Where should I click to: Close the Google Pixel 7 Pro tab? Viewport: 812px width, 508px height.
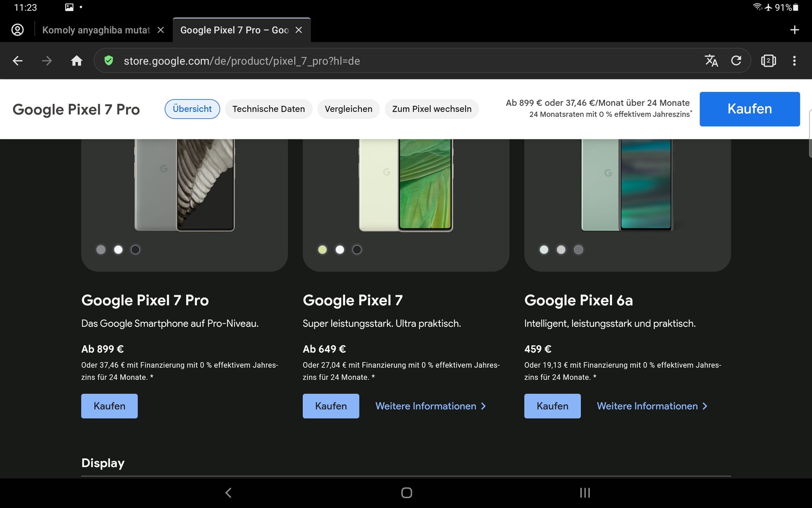pyautogui.click(x=299, y=30)
